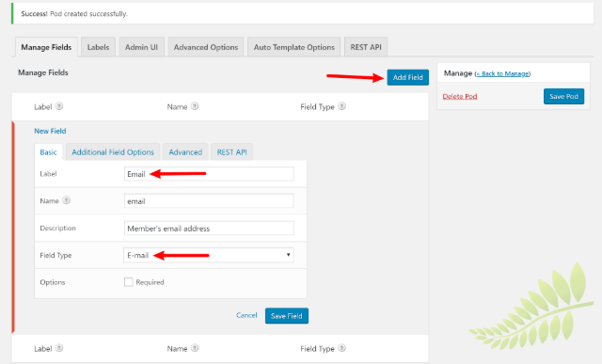Click the Cancel link
The height and width of the screenshot is (364, 602).
[x=246, y=315]
